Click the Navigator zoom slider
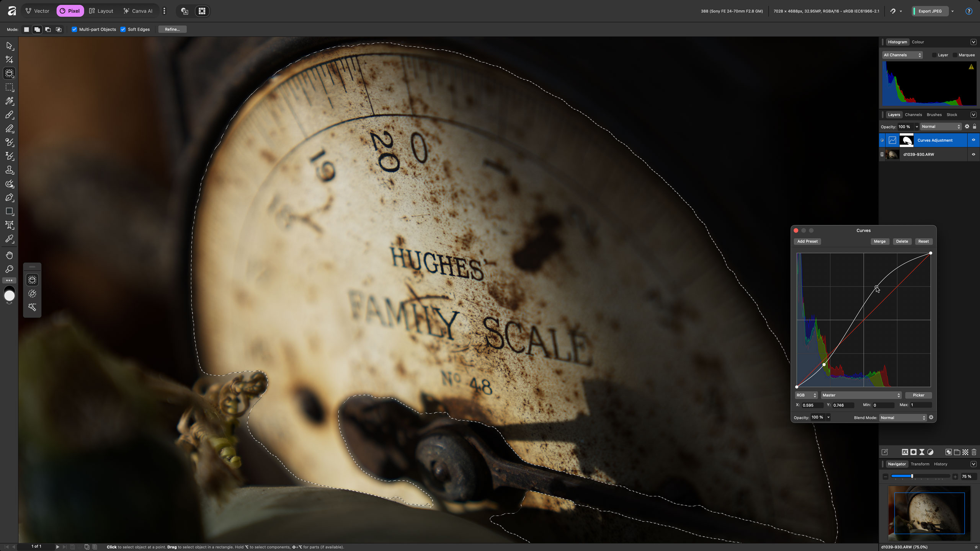The height and width of the screenshot is (551, 980). 920,476
